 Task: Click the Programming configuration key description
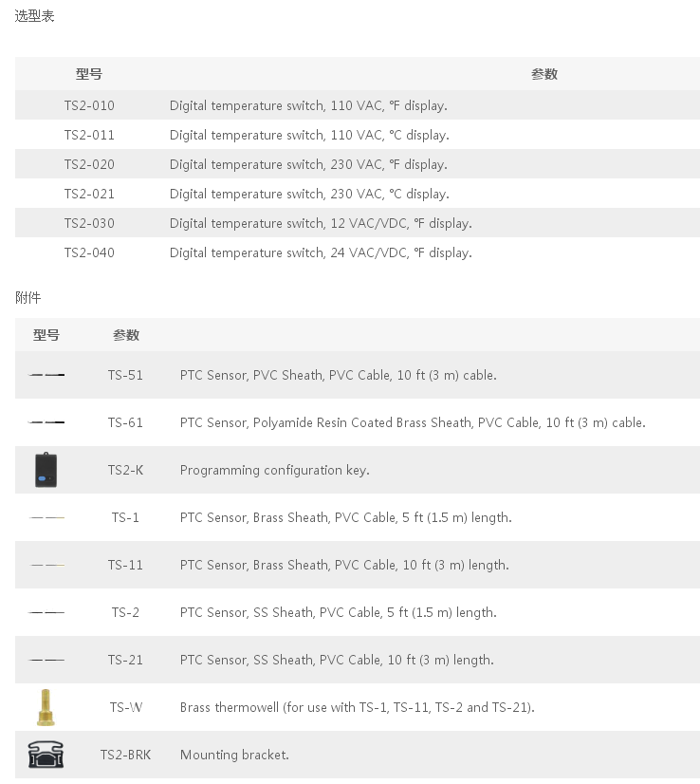tap(275, 470)
